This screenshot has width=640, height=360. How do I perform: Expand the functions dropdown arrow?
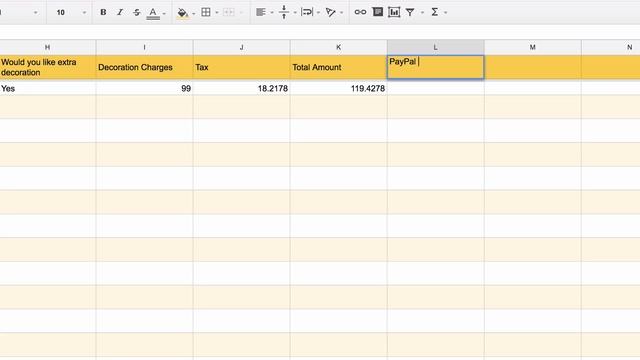tap(445, 13)
